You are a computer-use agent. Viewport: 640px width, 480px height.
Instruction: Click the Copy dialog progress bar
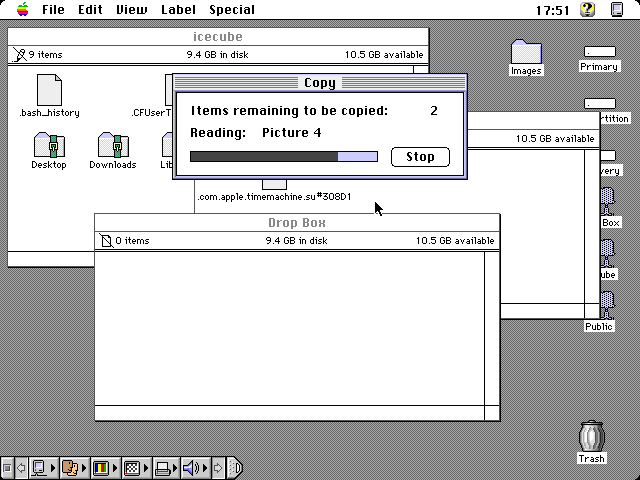tap(284, 156)
